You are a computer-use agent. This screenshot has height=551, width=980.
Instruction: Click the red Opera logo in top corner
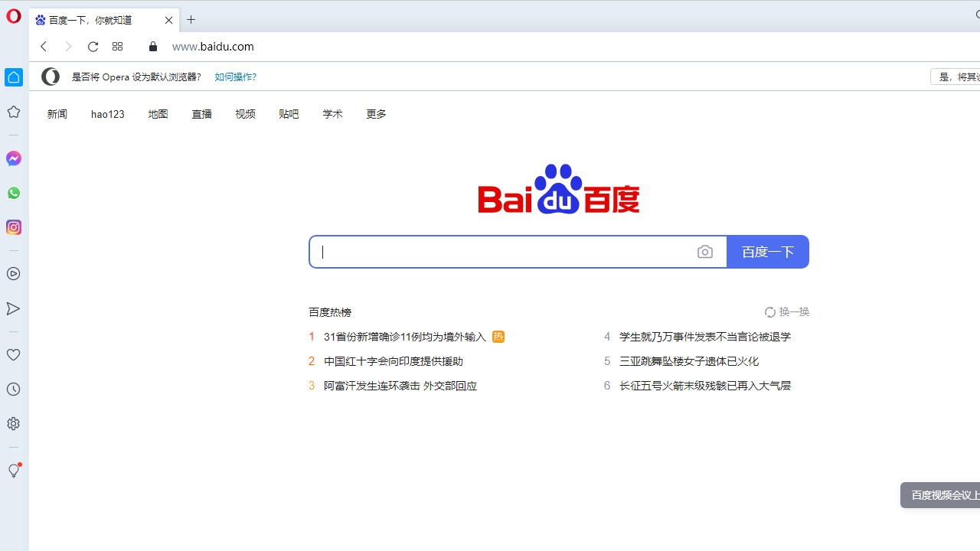click(13, 15)
